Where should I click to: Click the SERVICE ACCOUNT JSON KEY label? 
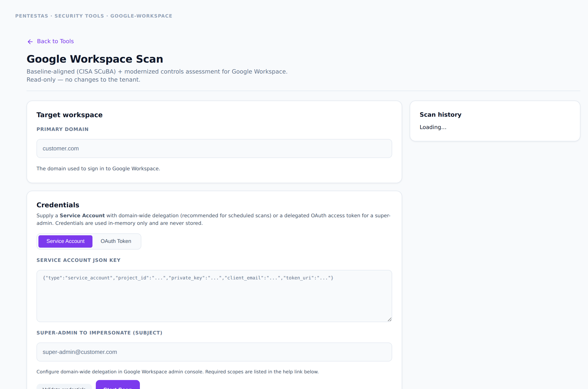coord(78,260)
